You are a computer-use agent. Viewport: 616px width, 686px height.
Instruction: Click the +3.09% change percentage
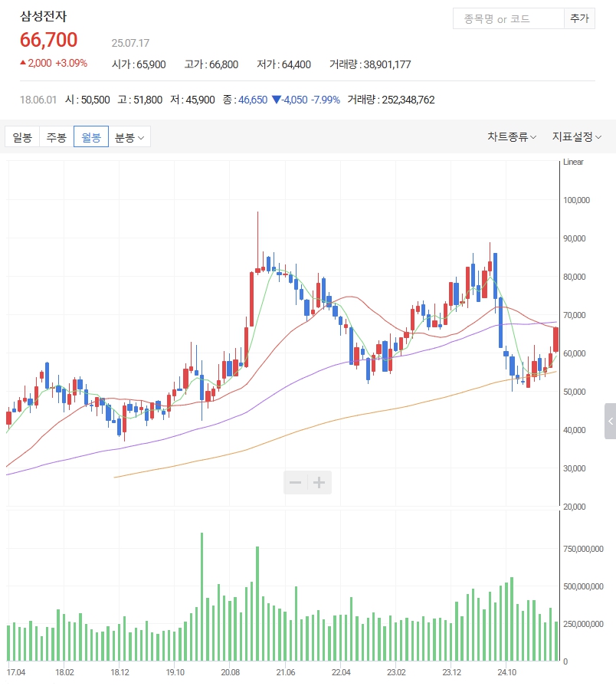pyautogui.click(x=71, y=63)
